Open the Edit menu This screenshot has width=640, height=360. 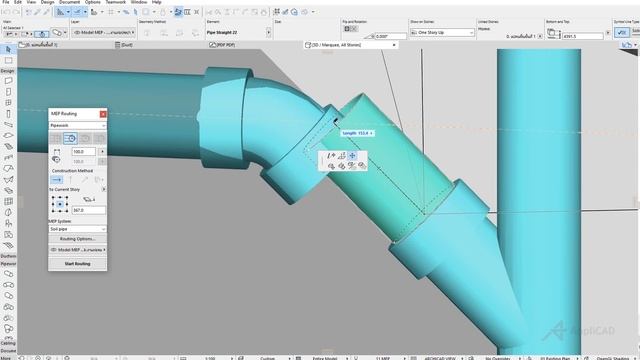[18, 2]
